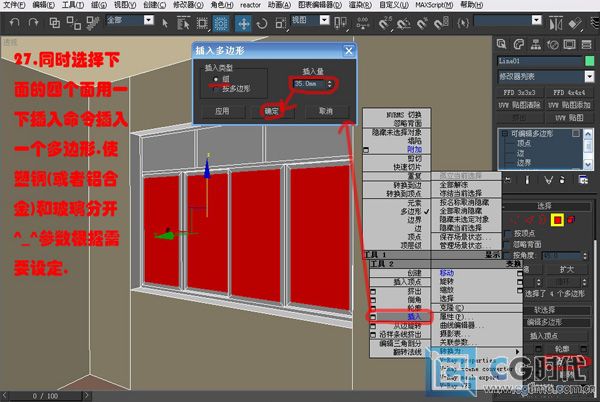Click the Mirror tool icon
This screenshot has width=600, height=402.
pos(556,24)
